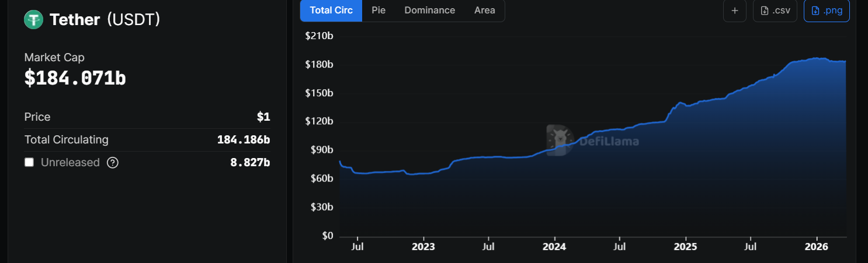This screenshot has height=263, width=868.
Task: Click the plus icon button above chart
Action: point(734,10)
